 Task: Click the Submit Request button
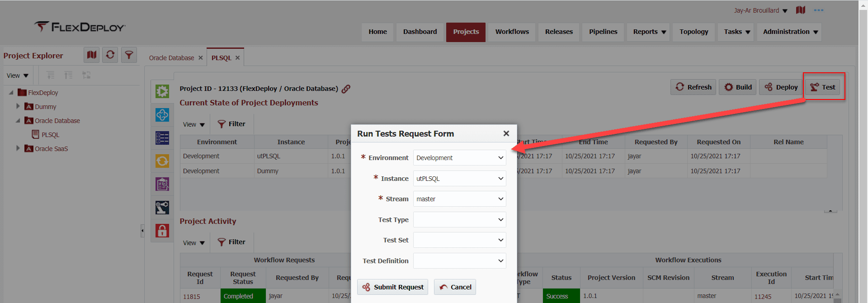[x=392, y=287]
